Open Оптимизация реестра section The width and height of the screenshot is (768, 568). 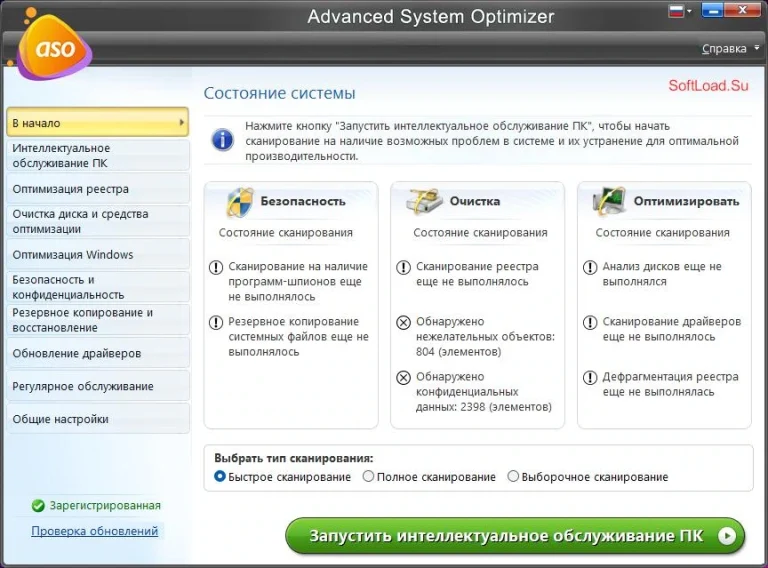(97, 189)
